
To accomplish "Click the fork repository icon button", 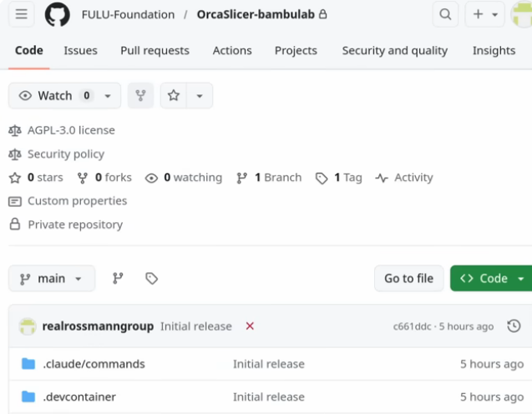I will 140,96.
